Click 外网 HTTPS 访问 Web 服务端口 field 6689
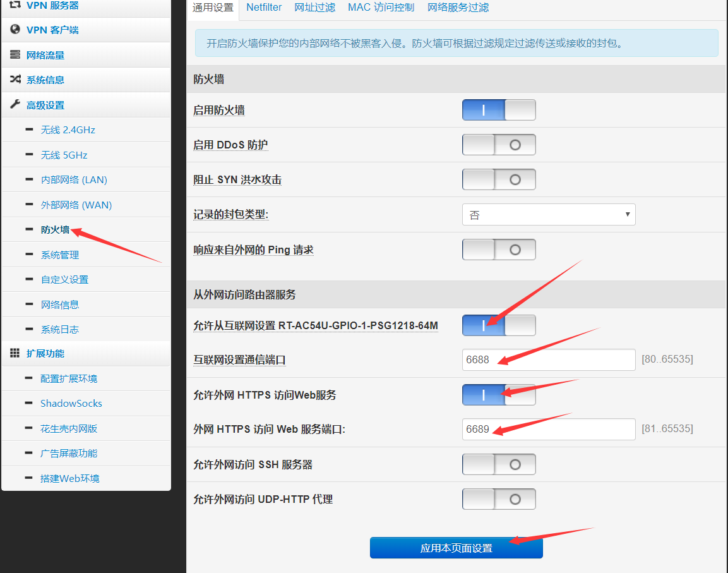Image resolution: width=728 pixels, height=573 pixels. (x=549, y=429)
